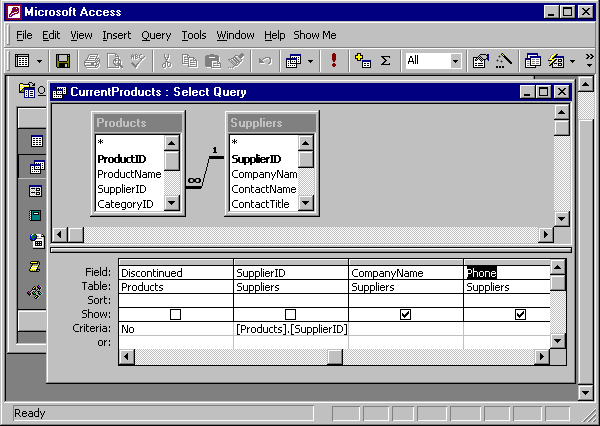
Task: Open the Properties icon
Action: pos(481,61)
